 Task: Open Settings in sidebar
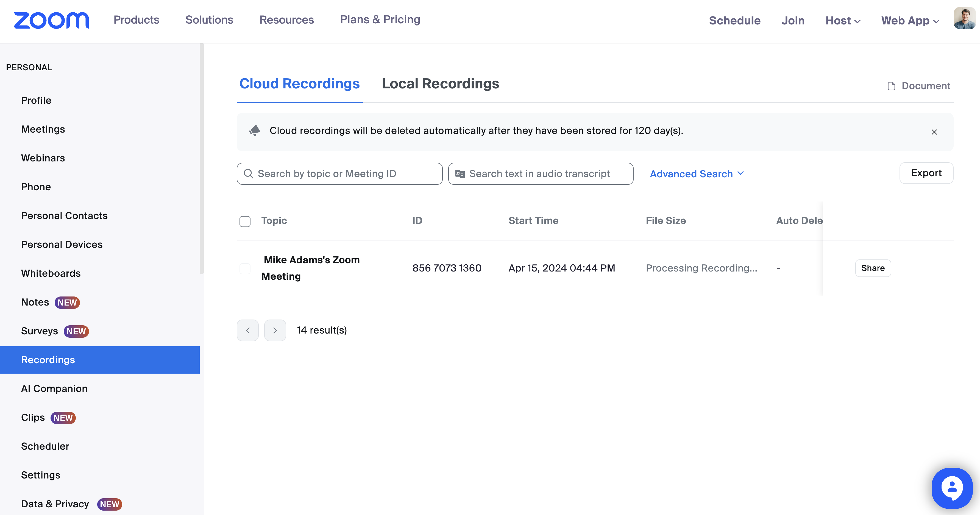point(41,475)
